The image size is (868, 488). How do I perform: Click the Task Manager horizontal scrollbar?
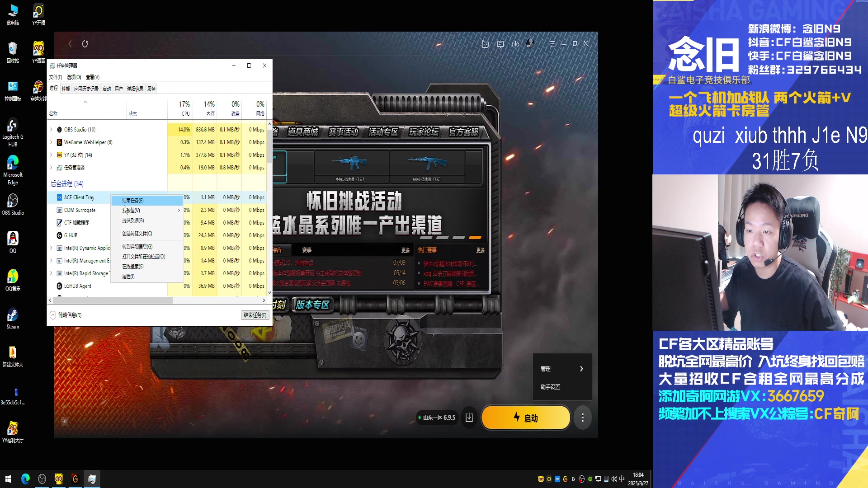[113, 300]
